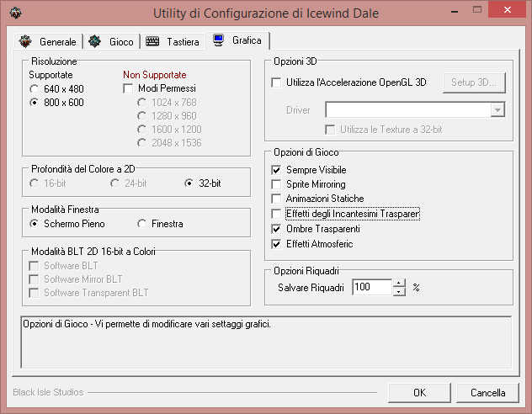Viewport: 532px width, 414px height.
Task: Increase Salvare Riquadri with up arrow
Action: coord(399,283)
